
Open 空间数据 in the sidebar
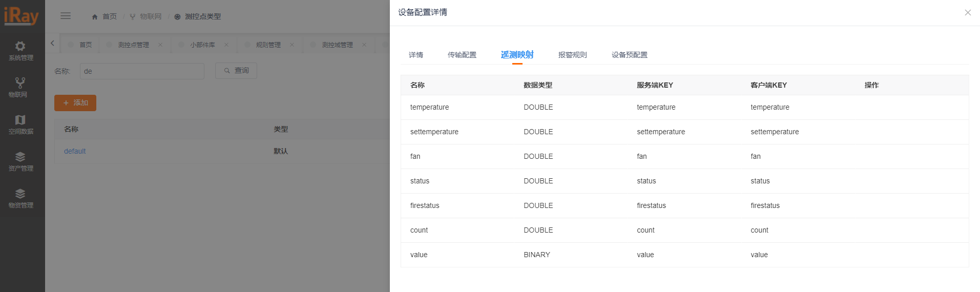pyautogui.click(x=20, y=124)
